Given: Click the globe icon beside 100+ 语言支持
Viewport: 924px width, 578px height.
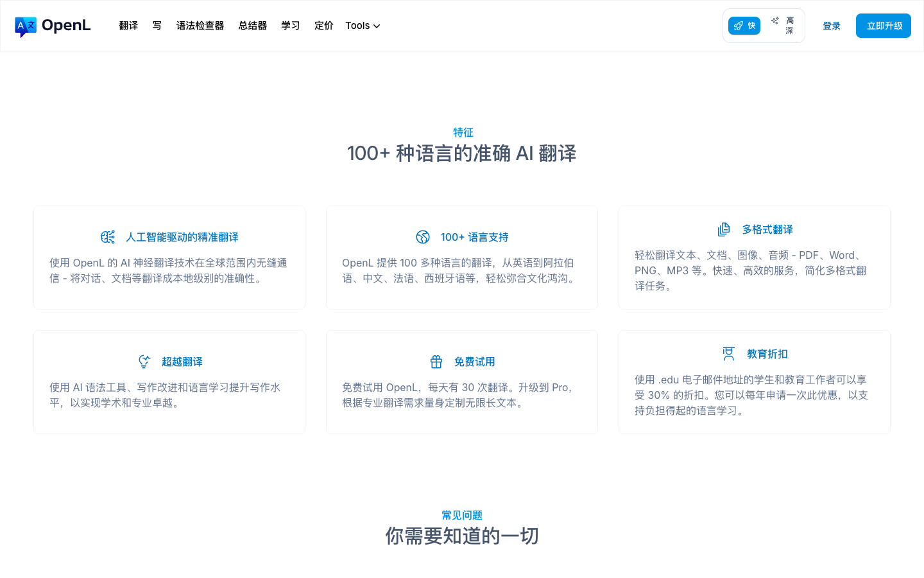Looking at the screenshot, I should pos(423,237).
